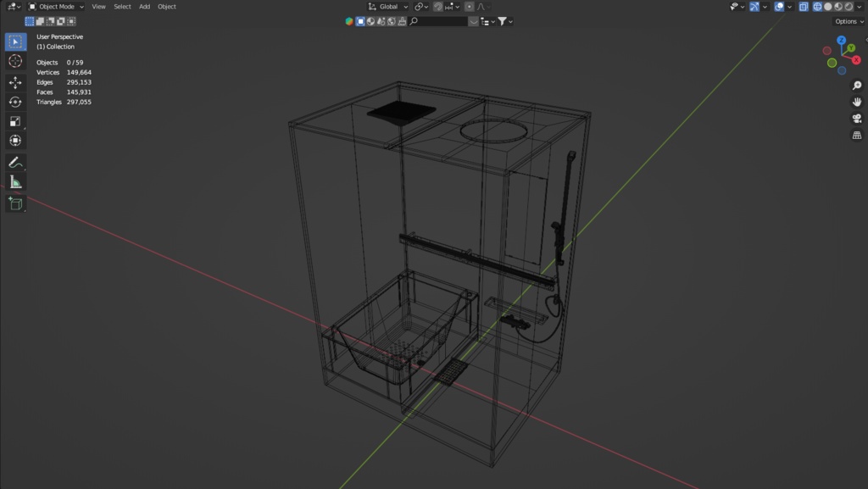Choose the subtract selection mode icon
The height and width of the screenshot is (489, 868).
click(50, 21)
